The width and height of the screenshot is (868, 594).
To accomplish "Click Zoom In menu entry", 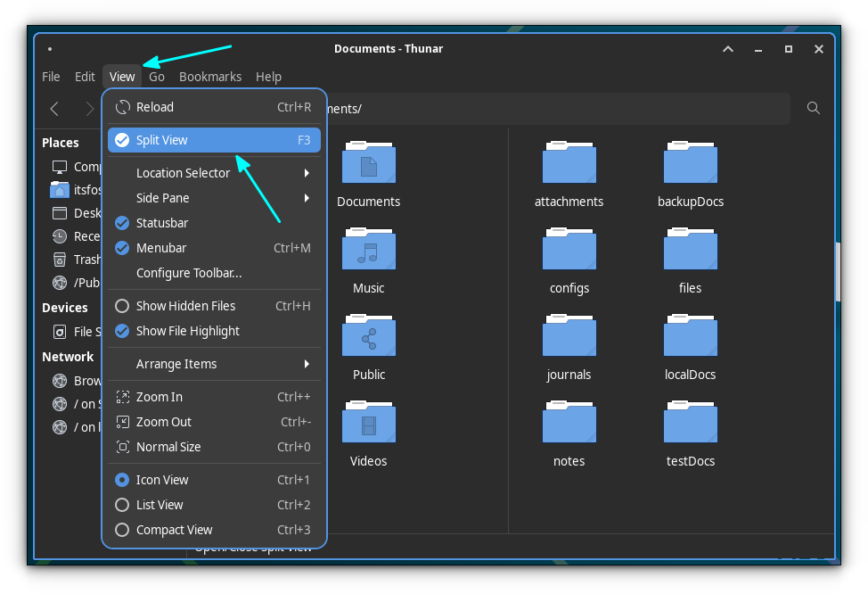I will click(160, 397).
